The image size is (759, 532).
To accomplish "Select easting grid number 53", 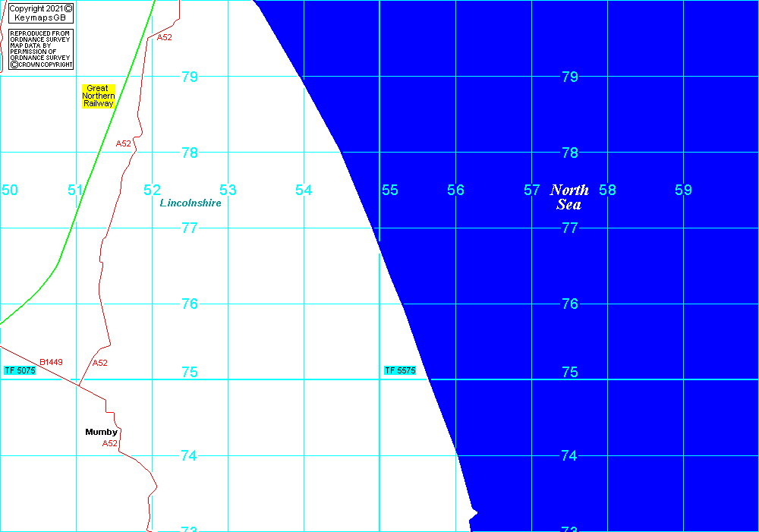I will click(228, 190).
